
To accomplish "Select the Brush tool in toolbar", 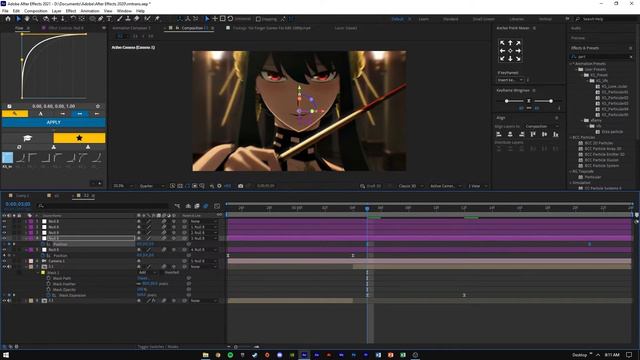I will point(120,19).
